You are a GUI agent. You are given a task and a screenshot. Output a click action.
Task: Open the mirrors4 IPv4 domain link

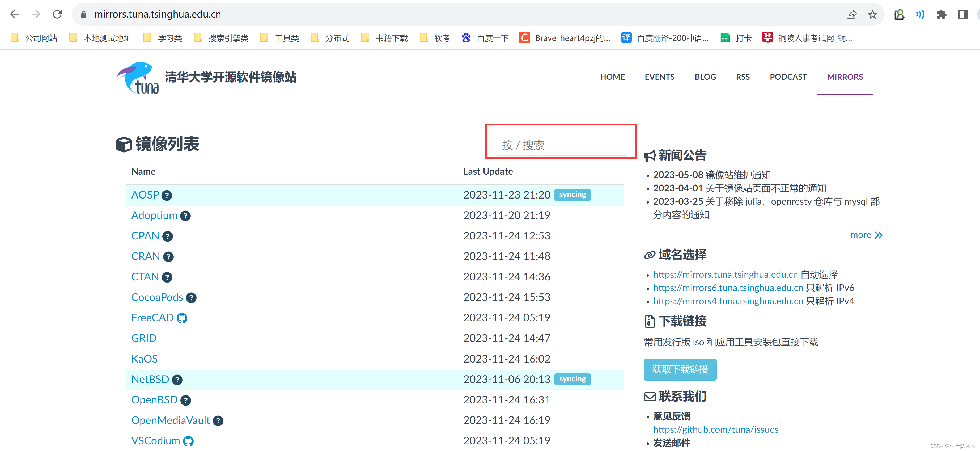(728, 301)
